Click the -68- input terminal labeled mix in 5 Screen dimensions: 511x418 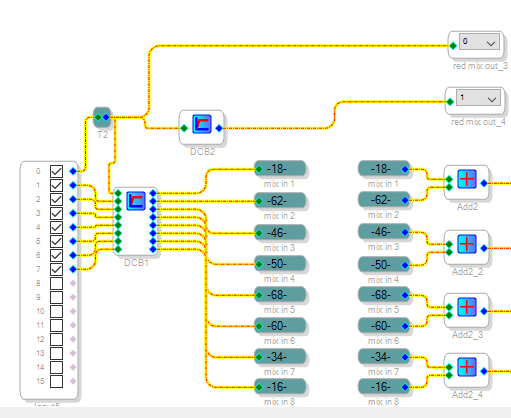coord(280,295)
